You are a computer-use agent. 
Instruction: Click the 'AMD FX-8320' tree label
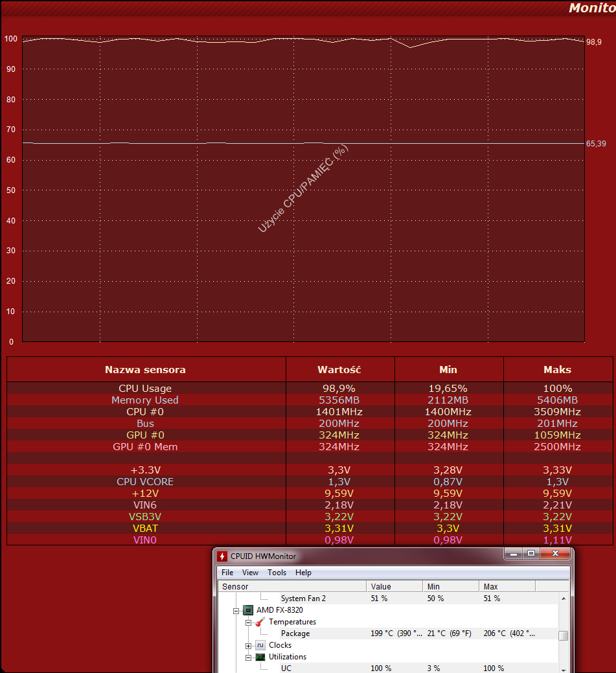coord(279,610)
